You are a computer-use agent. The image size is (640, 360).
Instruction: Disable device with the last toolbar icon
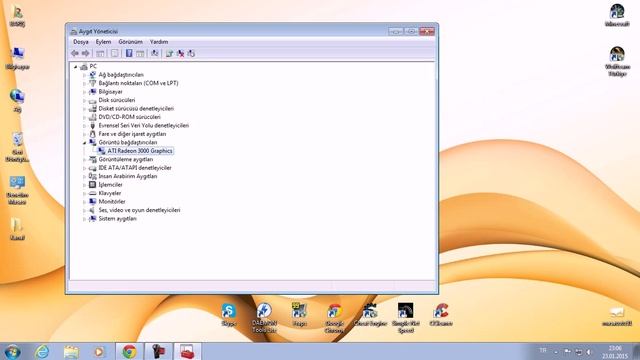[191, 53]
